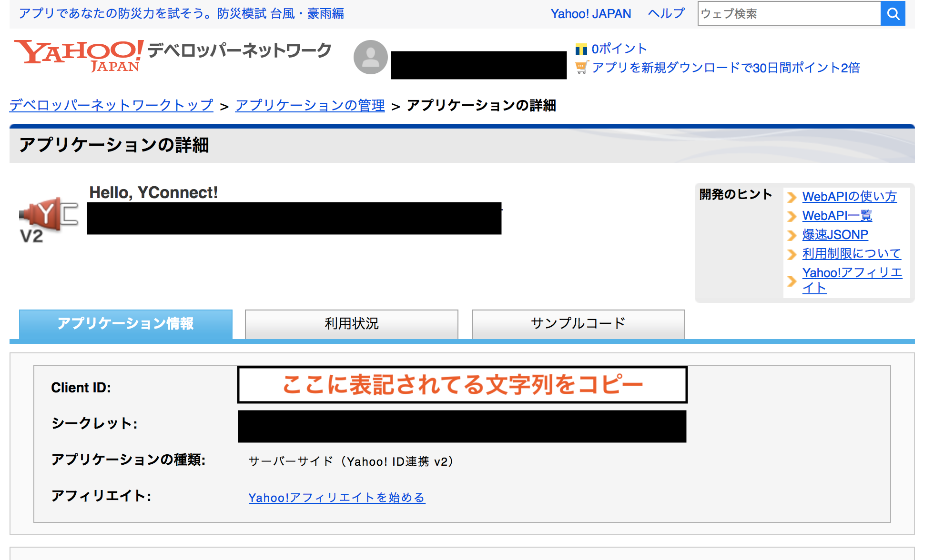Image resolution: width=934 pixels, height=560 pixels.
Task: Switch to the 利用状況 tab
Action: pos(352,324)
